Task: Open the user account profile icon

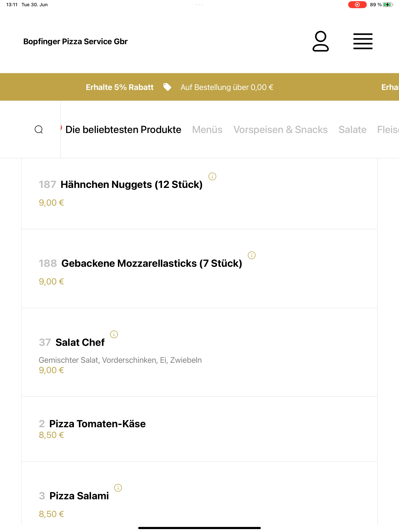Action: point(320,41)
